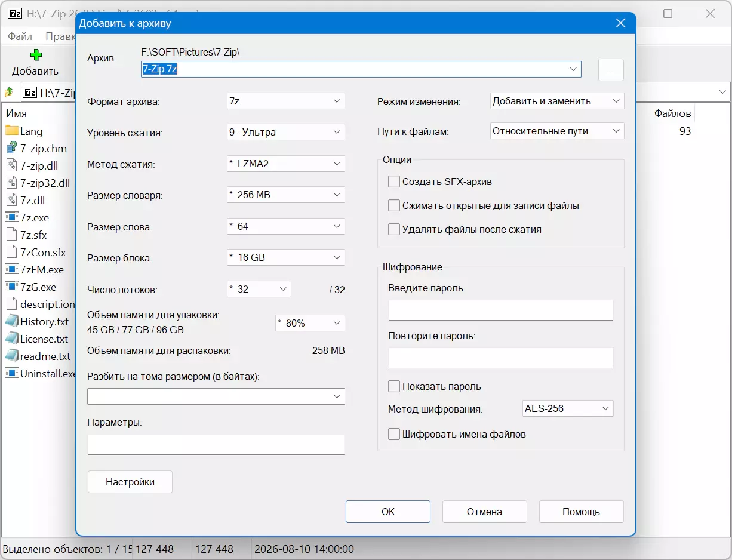Click the Введите пароль input field
Image resolution: width=732 pixels, height=560 pixels.
point(501,310)
